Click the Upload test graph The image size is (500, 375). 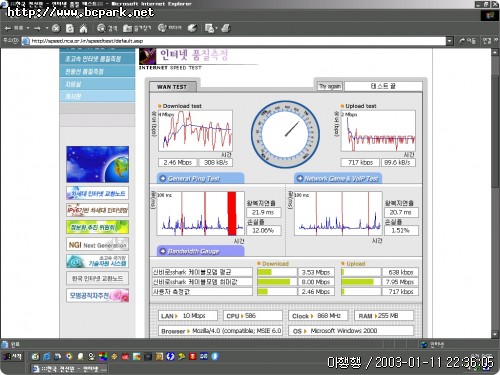378,131
